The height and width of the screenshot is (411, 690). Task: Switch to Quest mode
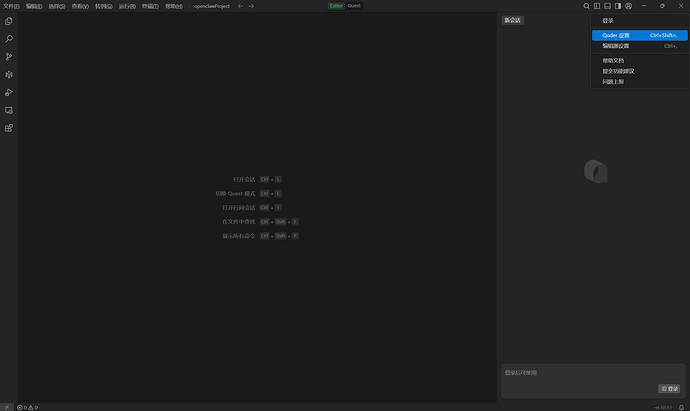354,6
